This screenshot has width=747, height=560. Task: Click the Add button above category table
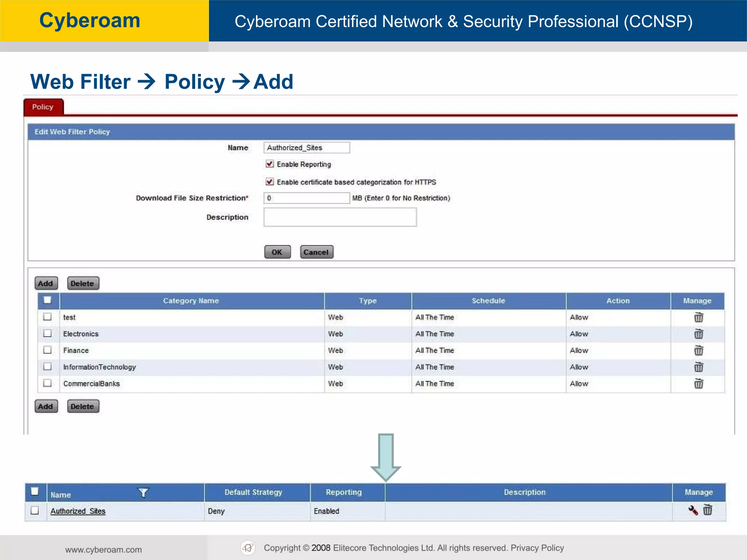click(46, 283)
